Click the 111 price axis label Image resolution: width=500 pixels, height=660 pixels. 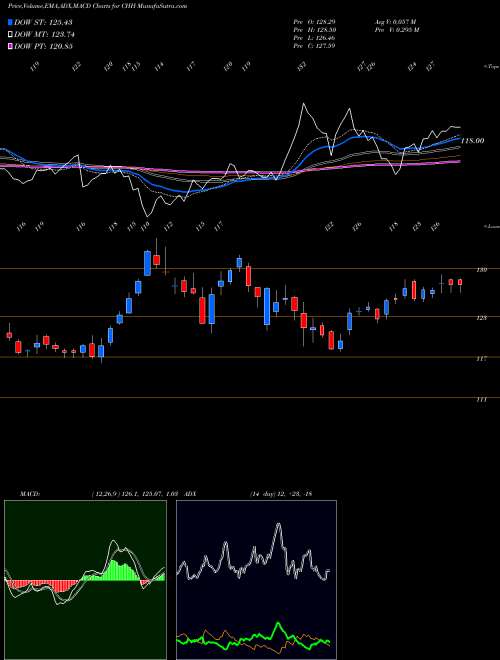coord(482,399)
